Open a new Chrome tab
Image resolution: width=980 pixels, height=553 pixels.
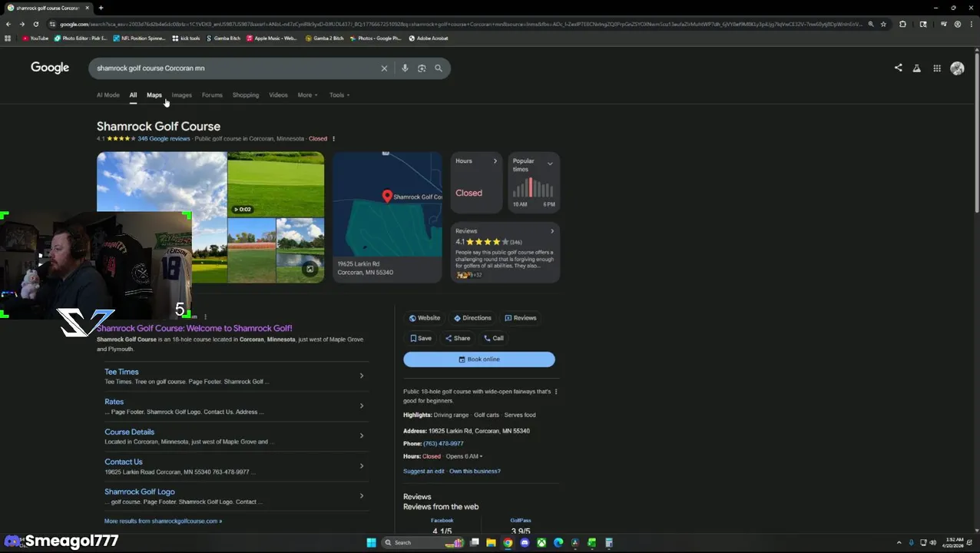pos(101,8)
